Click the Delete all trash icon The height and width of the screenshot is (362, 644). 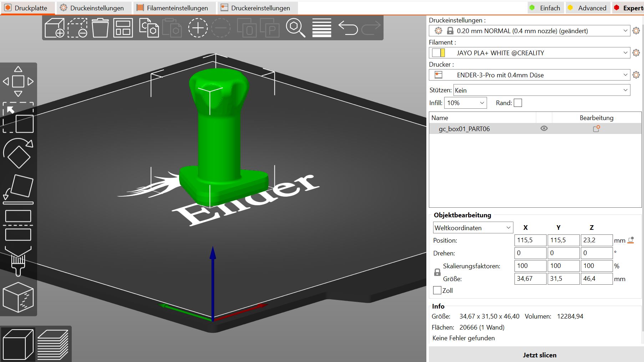tap(100, 28)
